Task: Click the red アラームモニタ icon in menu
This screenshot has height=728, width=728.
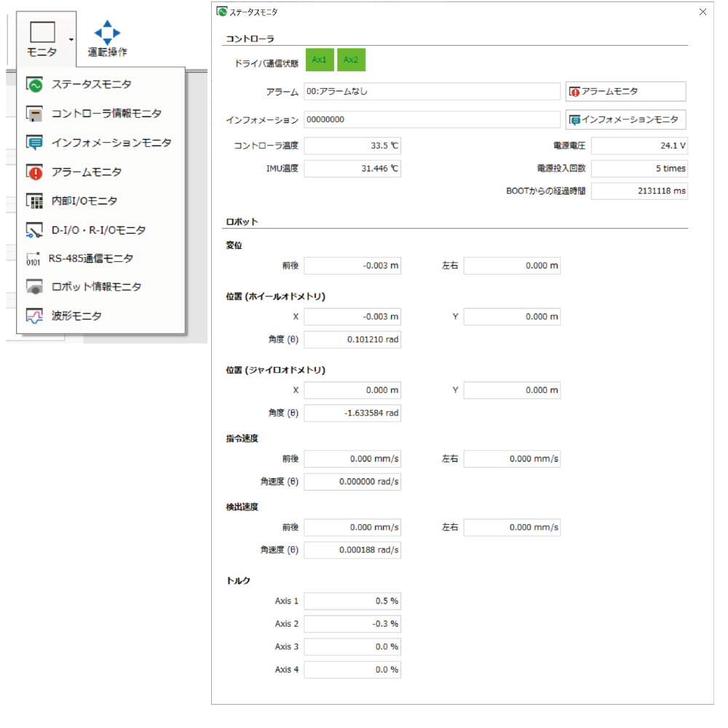Action: 34,172
